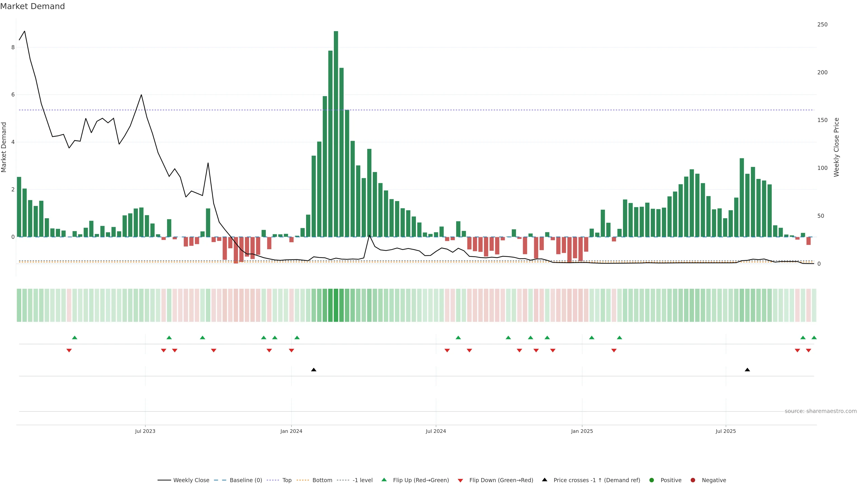Viewport: 868px width, 488px height.
Task: Click the Weekly Close Price axis title
Action: (836, 147)
